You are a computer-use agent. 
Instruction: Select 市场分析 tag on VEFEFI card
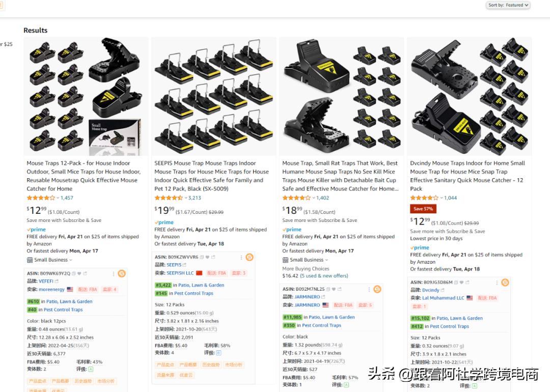[x=105, y=381]
